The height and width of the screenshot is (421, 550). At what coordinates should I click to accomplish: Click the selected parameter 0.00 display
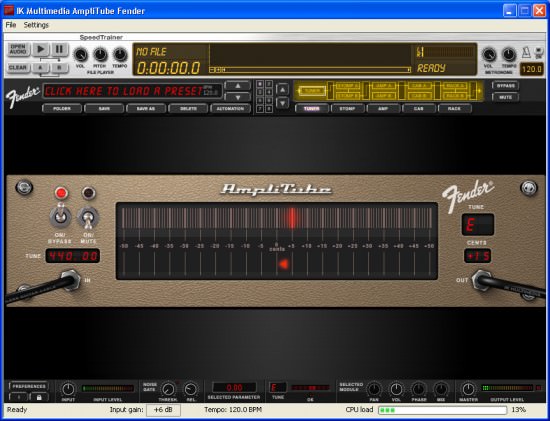(234, 388)
